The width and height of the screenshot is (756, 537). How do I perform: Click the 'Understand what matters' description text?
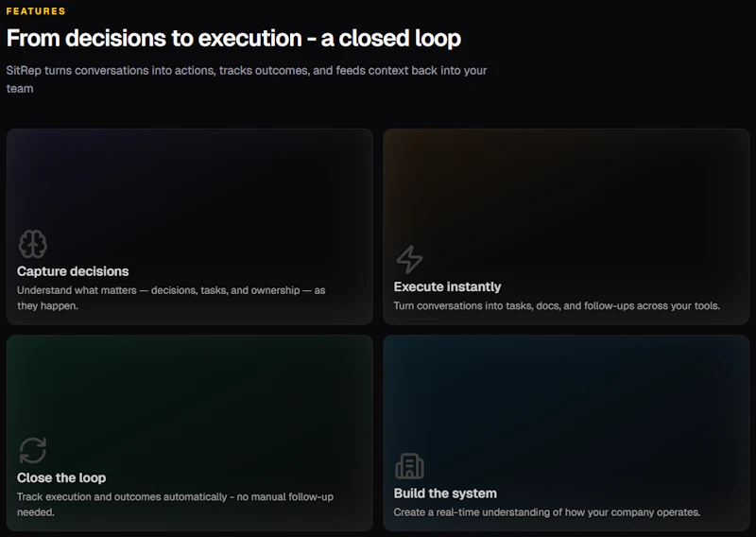(171, 298)
